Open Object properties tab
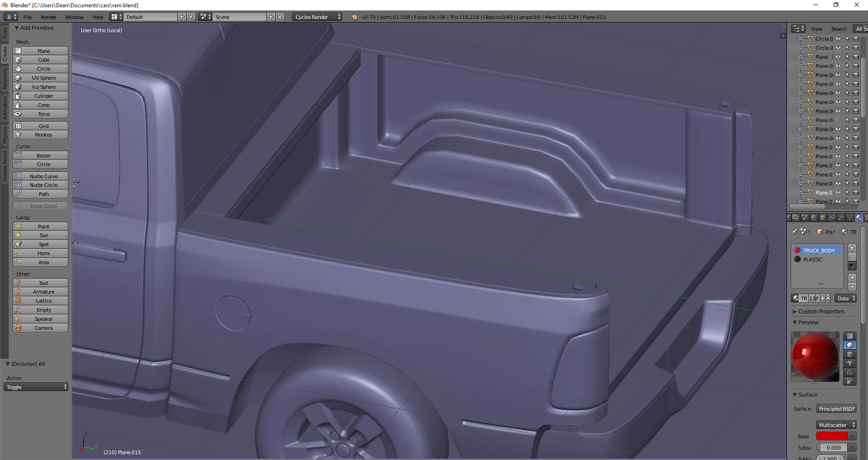This screenshot has height=460, width=868. pos(823,218)
